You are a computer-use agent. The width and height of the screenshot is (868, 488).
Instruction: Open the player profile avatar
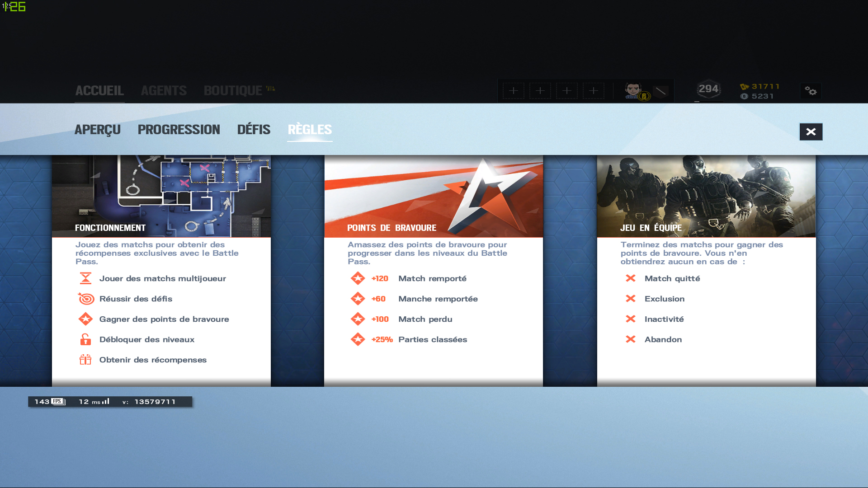tap(634, 91)
